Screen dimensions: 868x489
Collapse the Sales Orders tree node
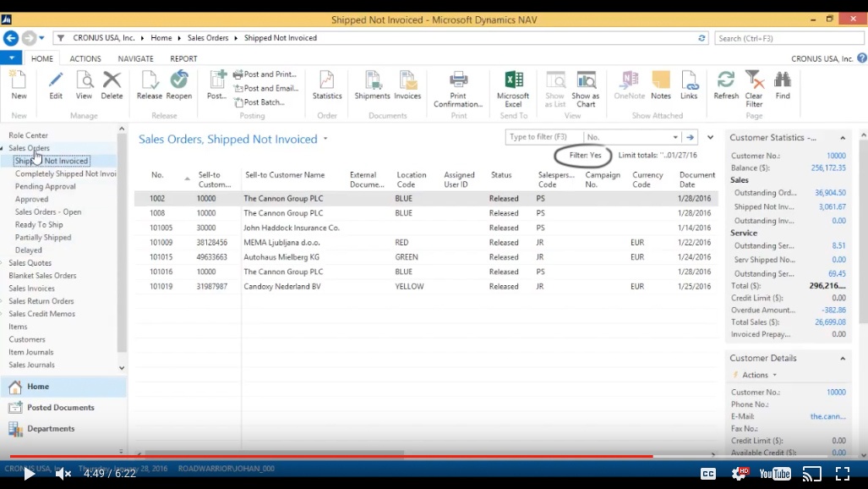2,148
